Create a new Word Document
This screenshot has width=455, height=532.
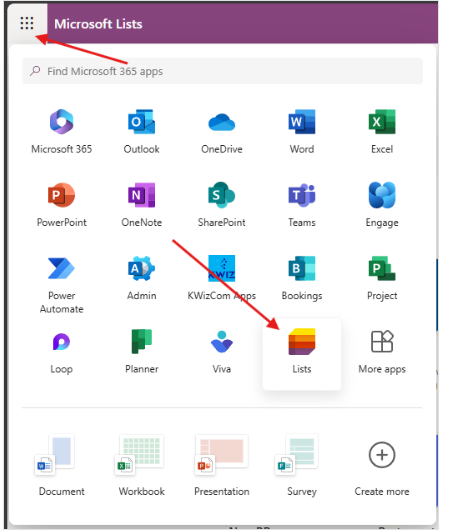click(x=61, y=466)
